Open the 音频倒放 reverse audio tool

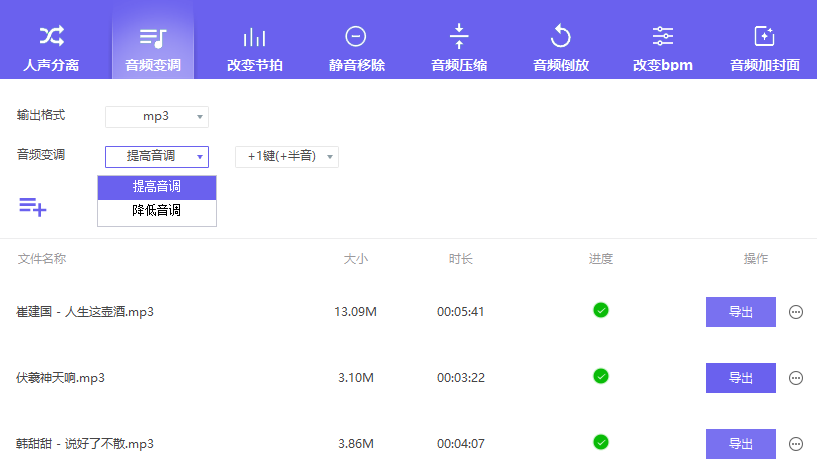(x=561, y=48)
